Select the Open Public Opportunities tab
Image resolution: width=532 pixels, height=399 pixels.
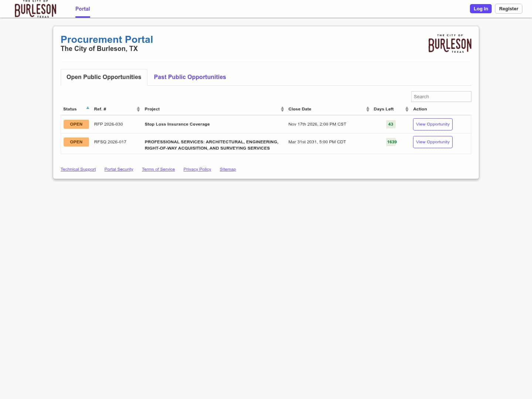coord(104,77)
